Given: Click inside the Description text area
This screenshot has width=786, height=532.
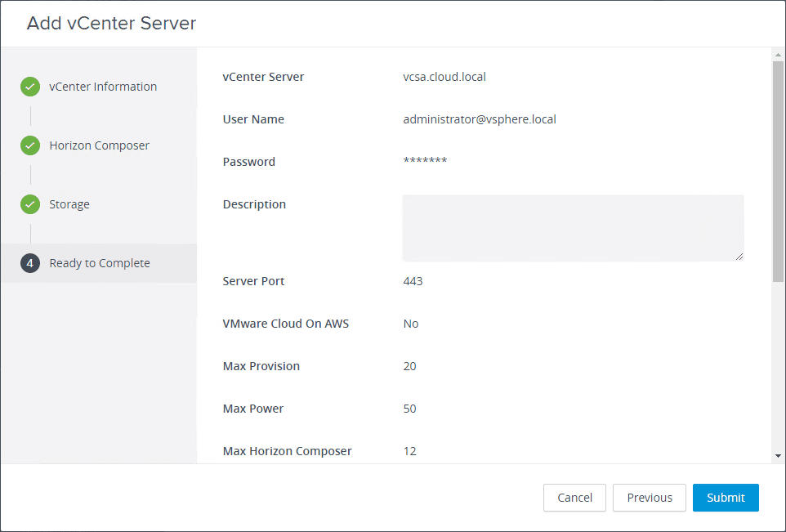Looking at the screenshot, I should coord(572,227).
